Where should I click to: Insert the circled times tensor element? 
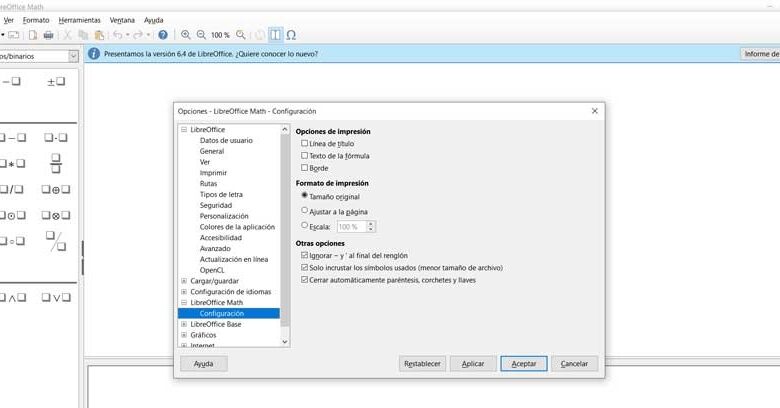pos(56,215)
